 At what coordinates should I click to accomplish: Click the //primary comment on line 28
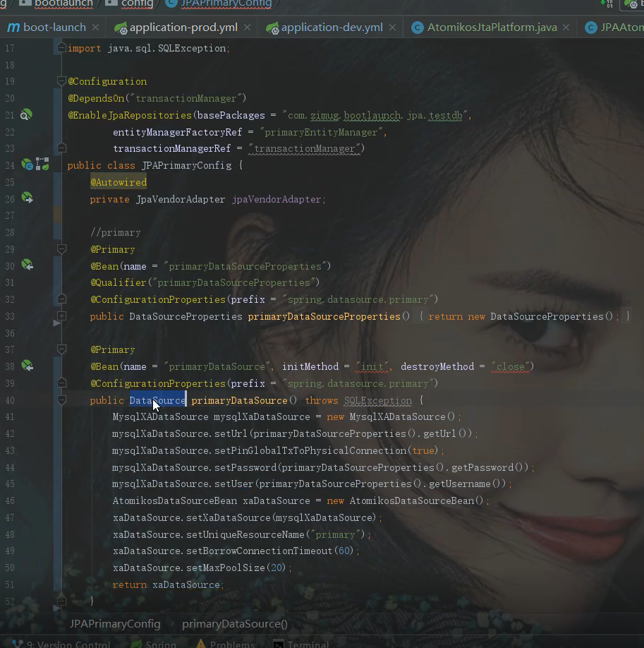click(116, 233)
